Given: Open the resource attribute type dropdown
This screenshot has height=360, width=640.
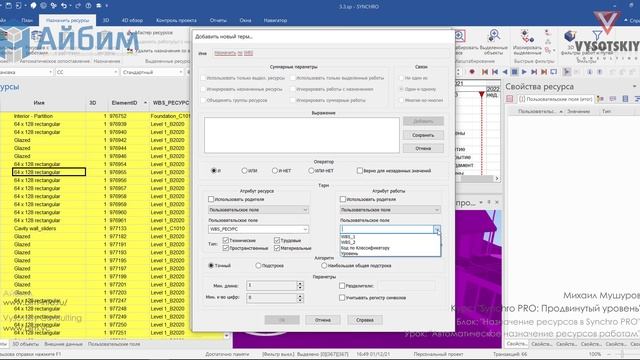Looking at the screenshot, I should point(304,210).
